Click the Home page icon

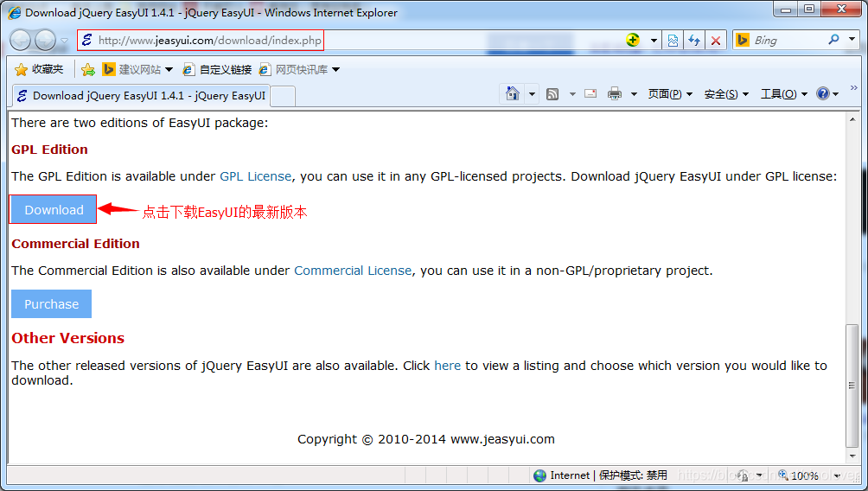(x=513, y=93)
